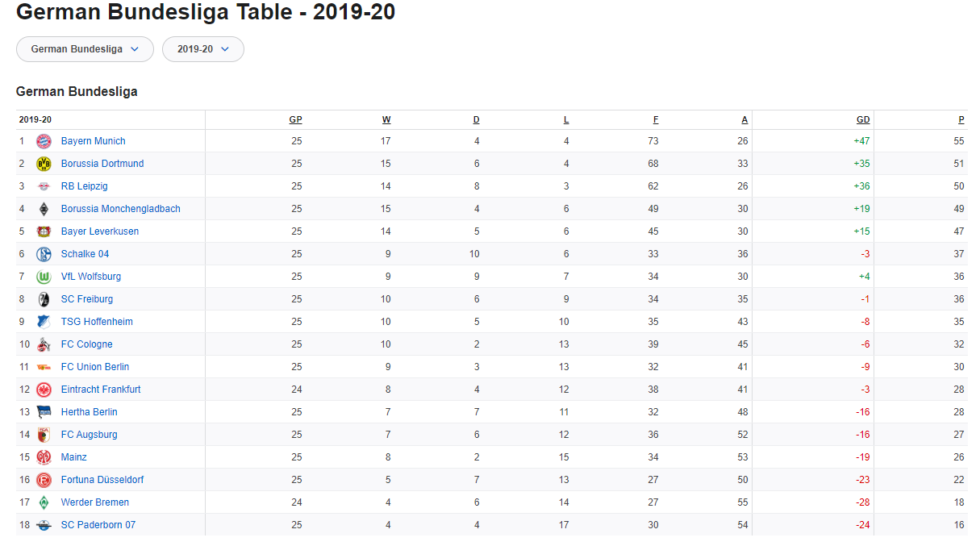The width and height of the screenshot is (980, 546).
Task: Open Fortuna Düsseldorf team link
Action: pyautogui.click(x=102, y=480)
